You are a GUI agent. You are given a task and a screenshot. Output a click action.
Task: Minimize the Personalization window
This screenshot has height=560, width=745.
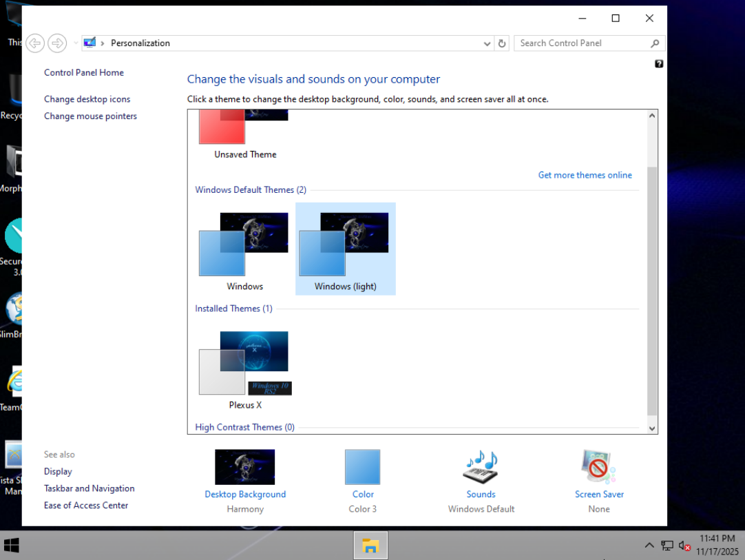[x=582, y=18]
